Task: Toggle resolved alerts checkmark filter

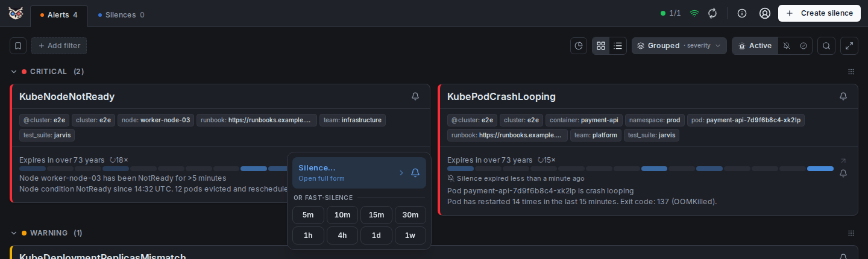Action: point(804,46)
